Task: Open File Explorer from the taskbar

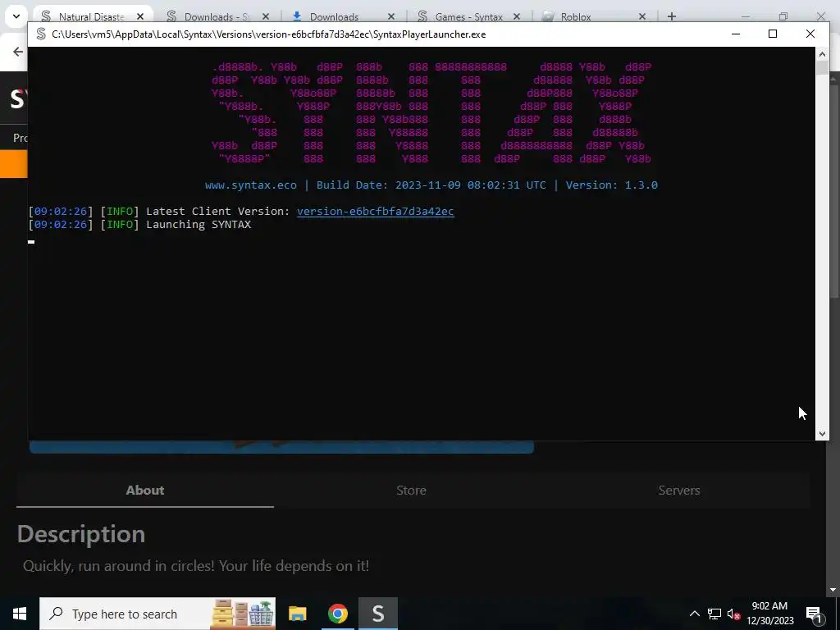Action: click(297, 614)
